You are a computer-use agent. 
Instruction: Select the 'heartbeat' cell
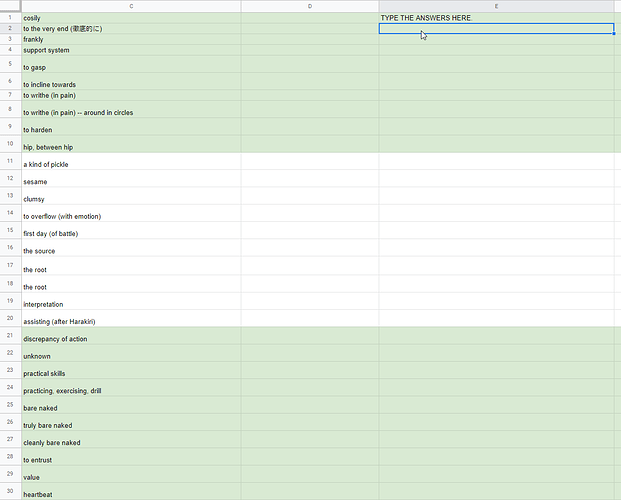(131, 491)
